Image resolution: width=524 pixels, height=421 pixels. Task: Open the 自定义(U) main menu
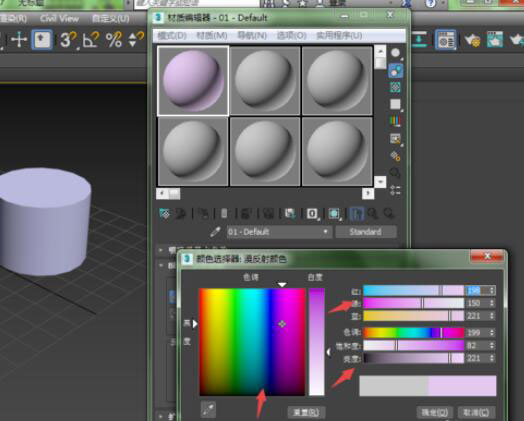point(111,18)
